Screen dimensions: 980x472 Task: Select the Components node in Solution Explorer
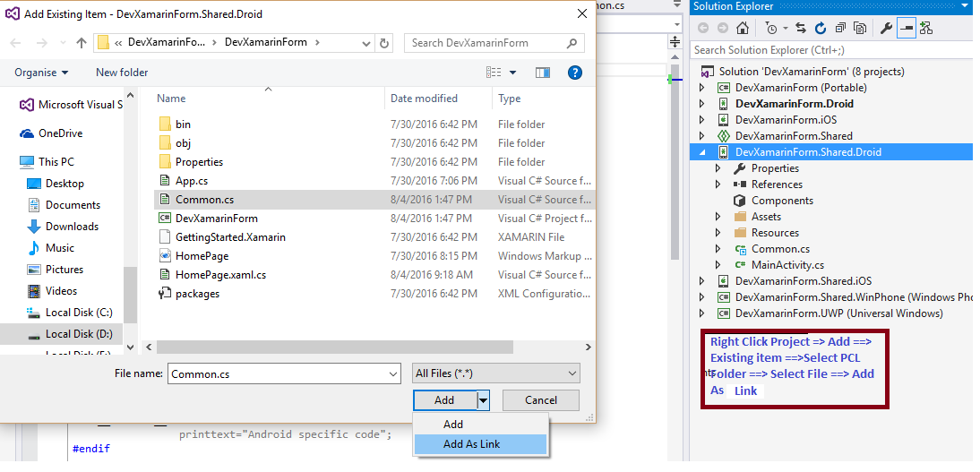783,201
